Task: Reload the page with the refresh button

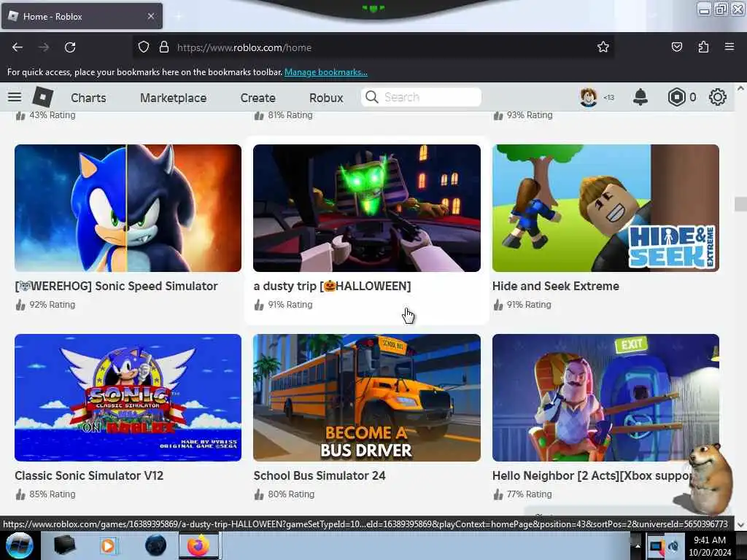Action: [70, 47]
